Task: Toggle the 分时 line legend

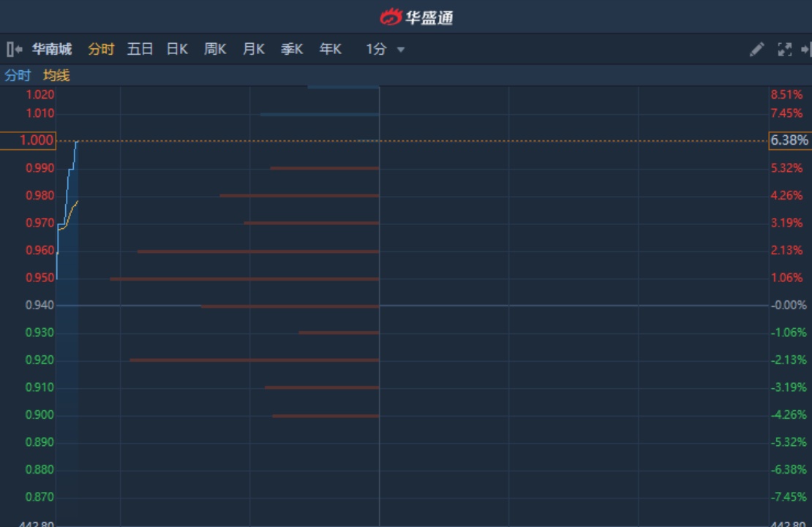Action: pos(18,75)
